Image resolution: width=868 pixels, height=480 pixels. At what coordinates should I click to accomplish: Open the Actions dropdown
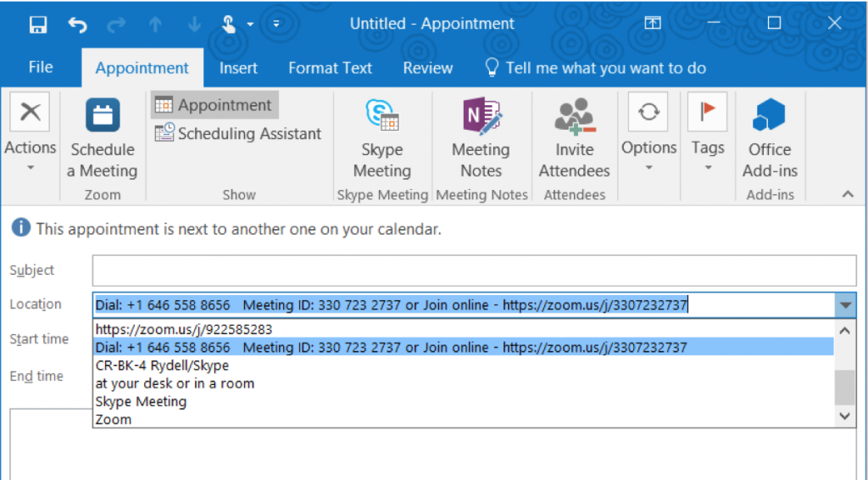[x=31, y=134]
